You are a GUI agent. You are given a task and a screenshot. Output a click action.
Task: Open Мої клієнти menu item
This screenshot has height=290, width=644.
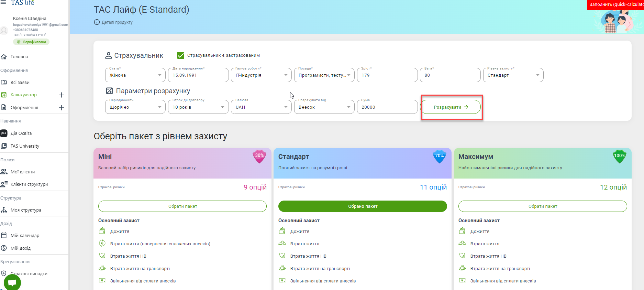(23, 172)
